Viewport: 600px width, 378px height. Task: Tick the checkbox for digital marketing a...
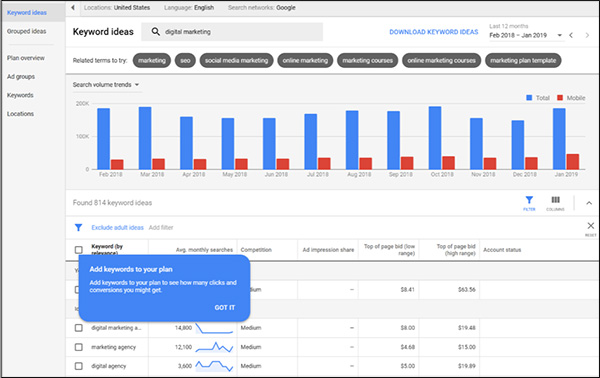(78, 328)
